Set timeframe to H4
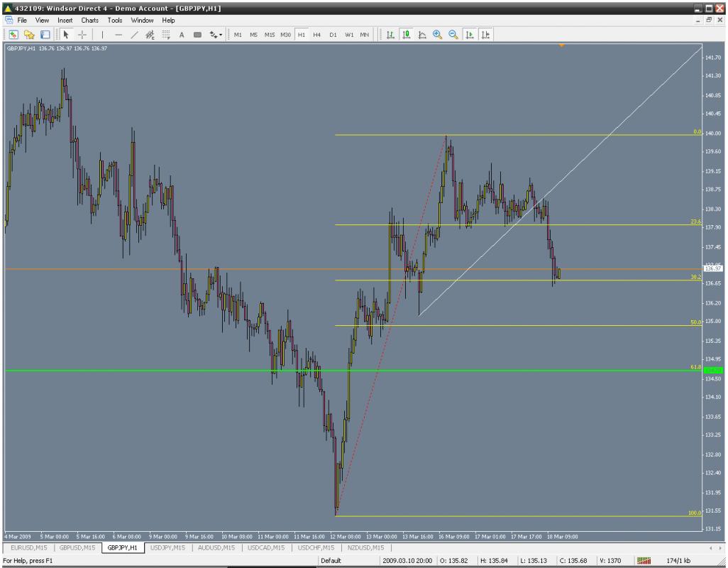728x568 pixels. [x=317, y=34]
